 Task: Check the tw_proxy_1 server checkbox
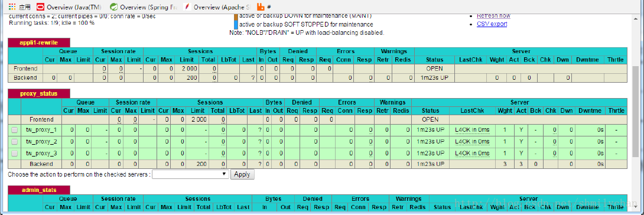pos(15,130)
